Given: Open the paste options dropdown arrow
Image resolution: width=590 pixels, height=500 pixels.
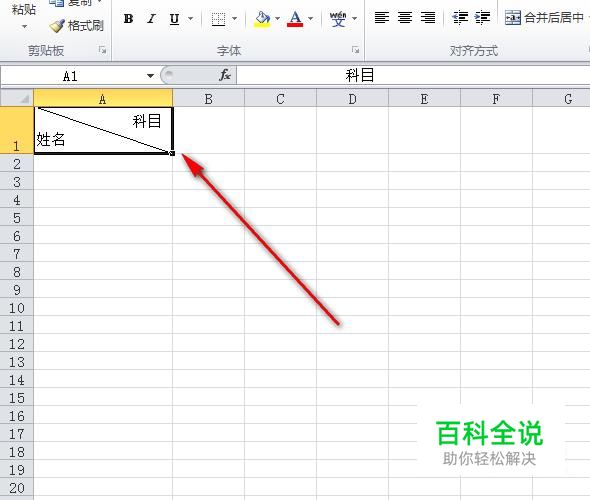Looking at the screenshot, I should tap(24, 27).
